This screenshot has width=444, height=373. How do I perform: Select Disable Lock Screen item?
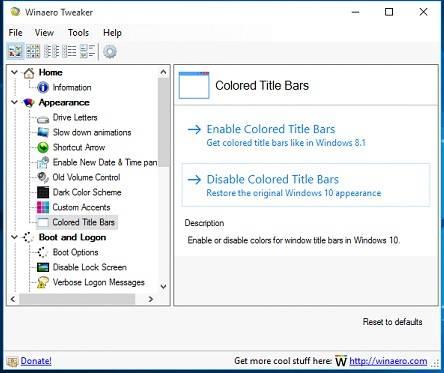coord(90,267)
